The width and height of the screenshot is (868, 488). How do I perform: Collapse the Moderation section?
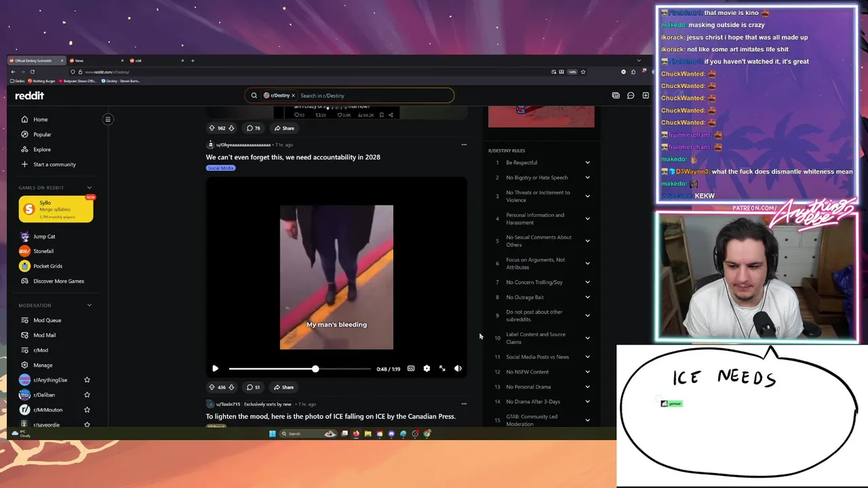coord(89,306)
